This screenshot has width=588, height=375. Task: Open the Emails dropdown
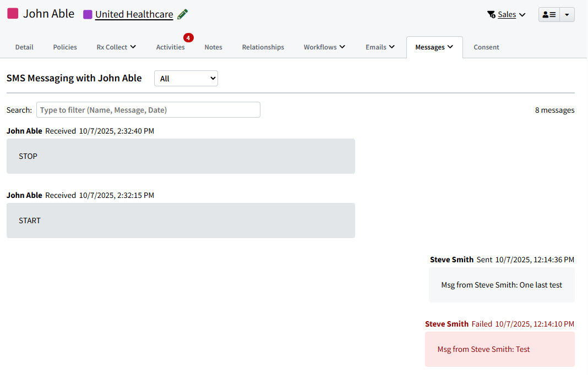(x=380, y=47)
